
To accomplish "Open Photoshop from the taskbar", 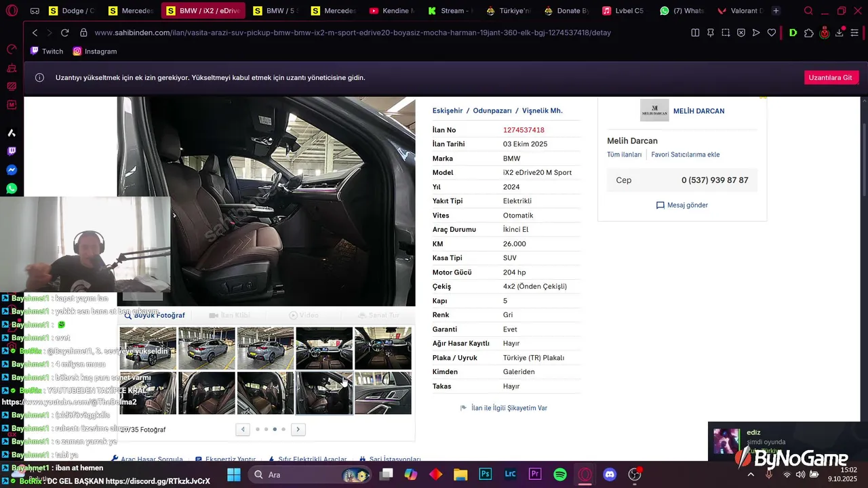I will point(485,474).
